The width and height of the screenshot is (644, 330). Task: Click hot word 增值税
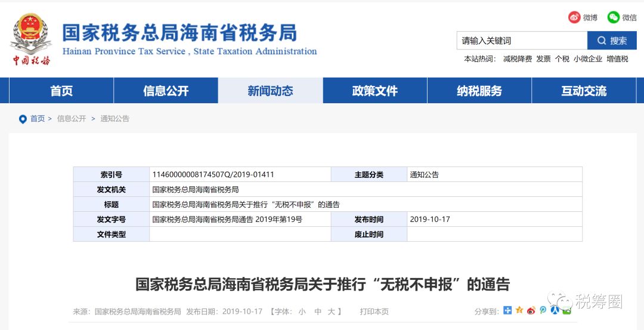[618, 59]
